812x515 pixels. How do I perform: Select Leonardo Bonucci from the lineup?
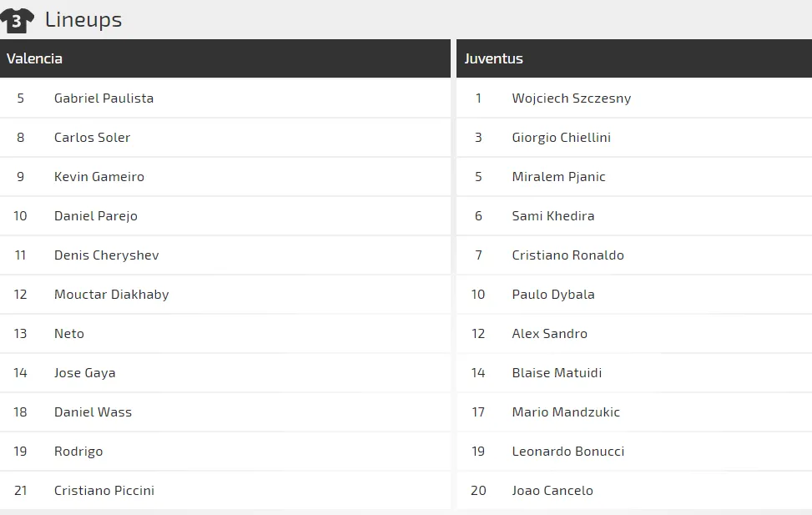click(x=567, y=451)
